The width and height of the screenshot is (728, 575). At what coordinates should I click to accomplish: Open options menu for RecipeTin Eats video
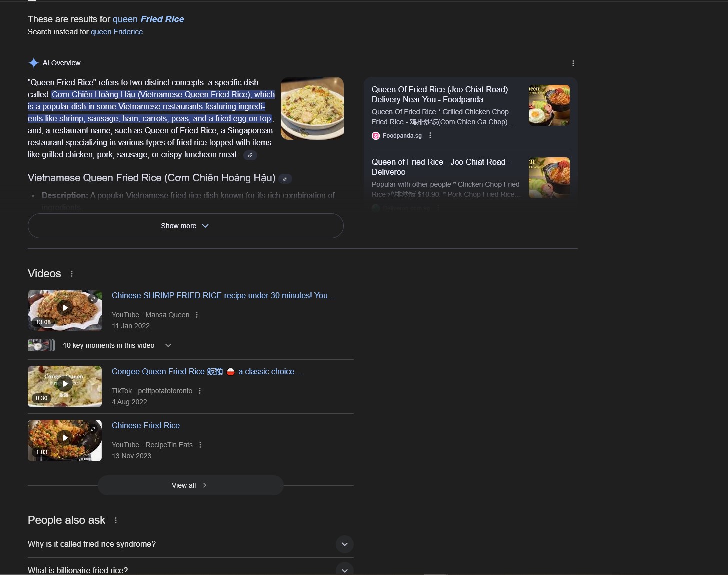click(200, 445)
